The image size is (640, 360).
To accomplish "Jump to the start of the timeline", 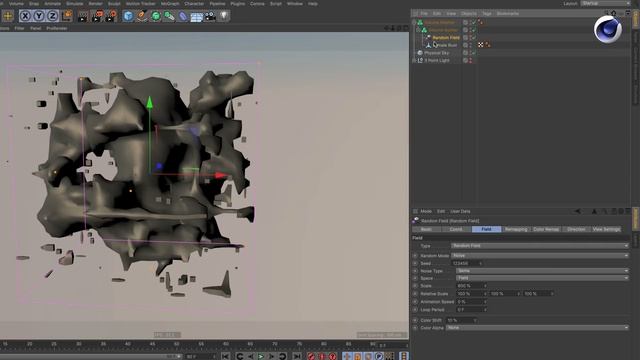I will (x=225, y=356).
